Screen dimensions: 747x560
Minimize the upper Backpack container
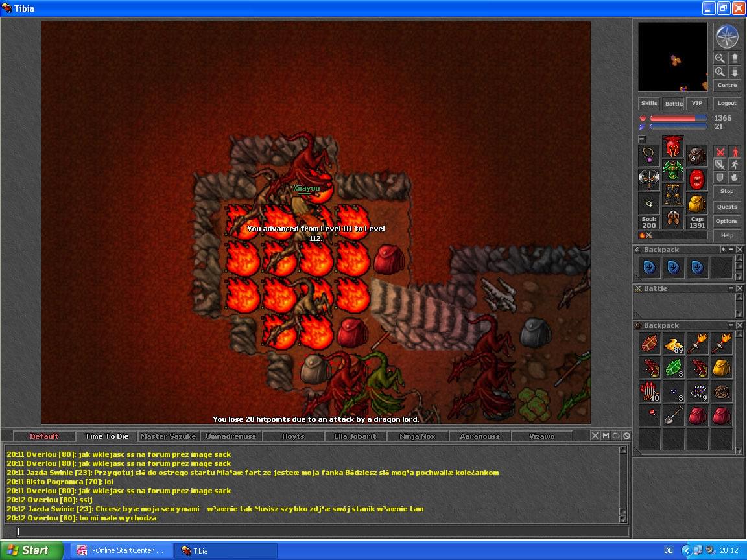(731, 250)
